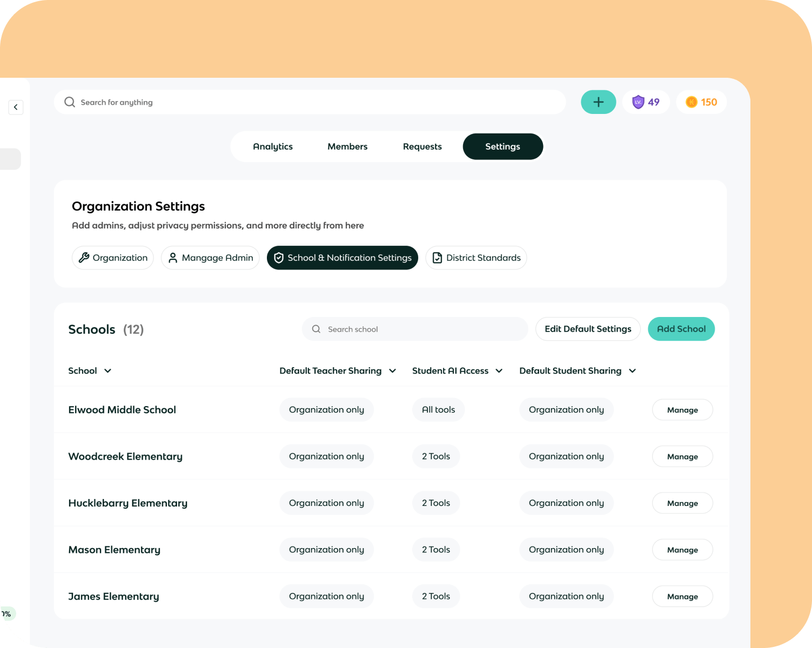Image resolution: width=812 pixels, height=648 pixels.
Task: Open the Default Teacher Sharing dropdown
Action: pos(392,371)
